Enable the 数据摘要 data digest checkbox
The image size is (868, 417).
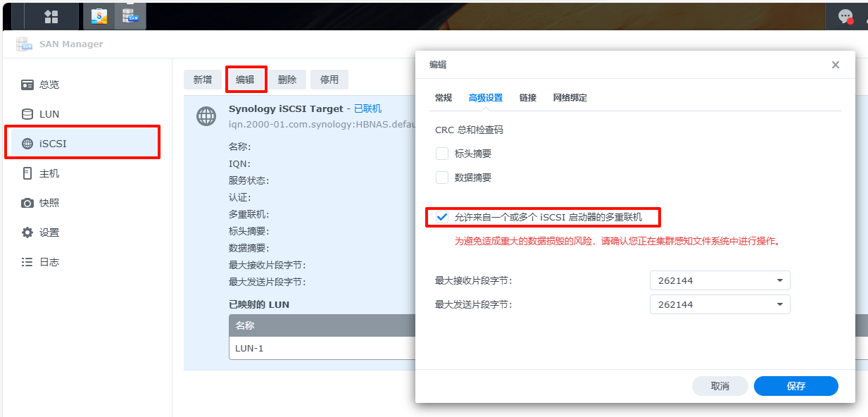coord(442,178)
